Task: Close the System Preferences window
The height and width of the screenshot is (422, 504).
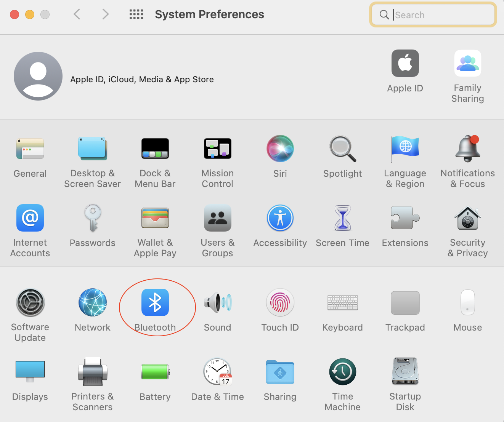Action: [14, 14]
